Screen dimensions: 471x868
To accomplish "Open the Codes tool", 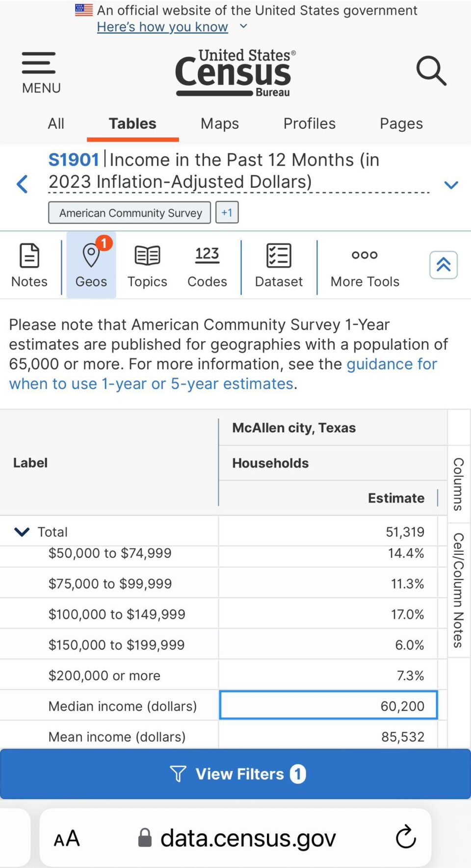I will [207, 265].
